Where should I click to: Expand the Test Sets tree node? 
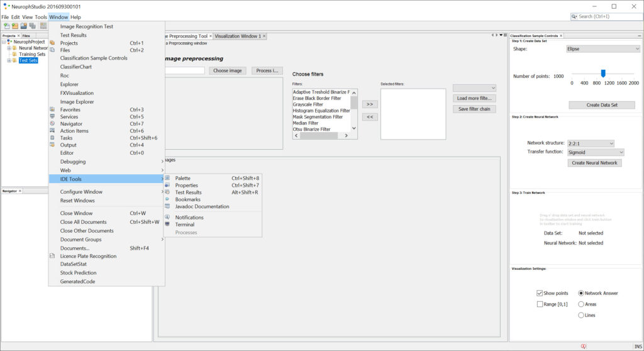click(x=9, y=60)
